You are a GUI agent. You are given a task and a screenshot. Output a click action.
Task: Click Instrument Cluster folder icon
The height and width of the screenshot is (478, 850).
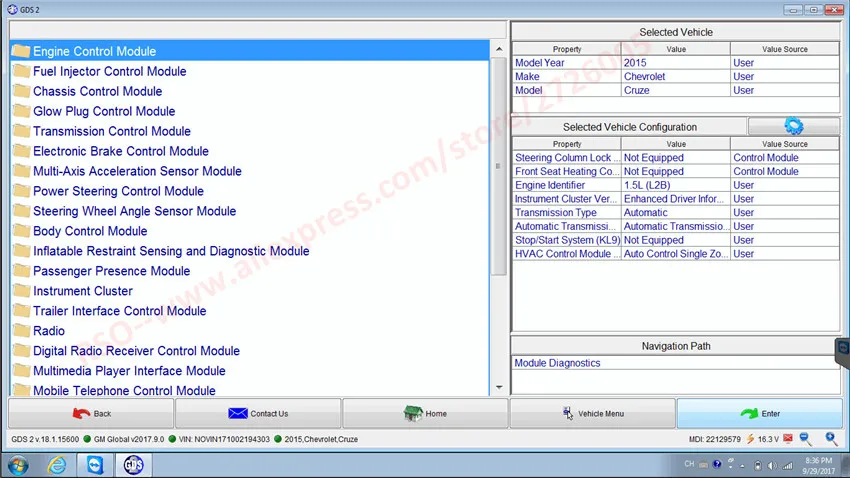click(21, 291)
